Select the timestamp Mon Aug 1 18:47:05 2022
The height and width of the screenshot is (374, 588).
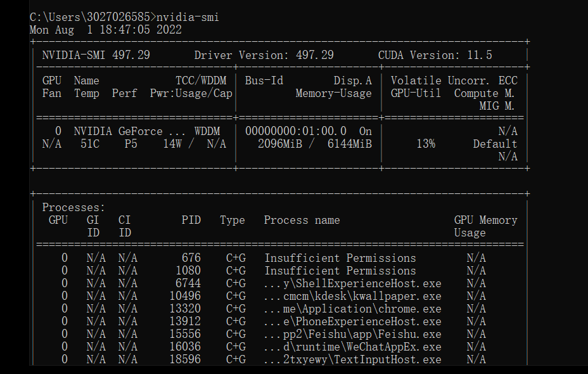106,30
